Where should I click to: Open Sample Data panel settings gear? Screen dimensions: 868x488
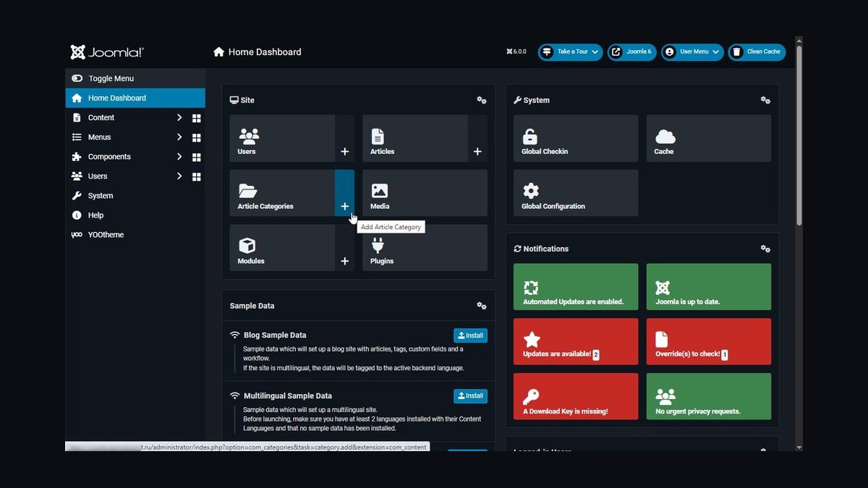point(482,306)
